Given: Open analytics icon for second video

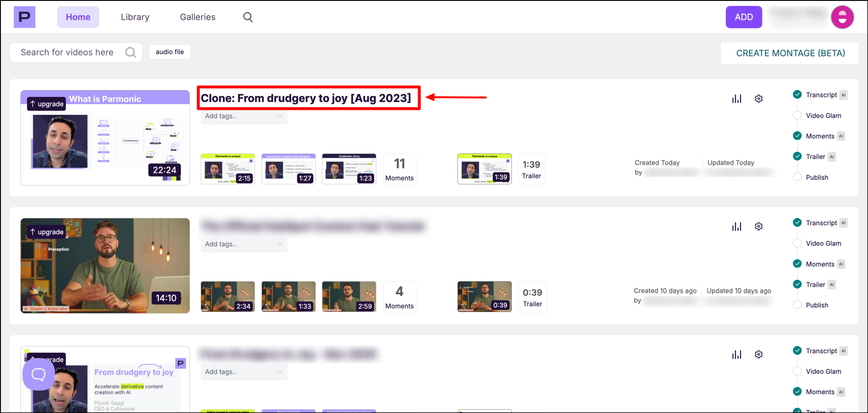Looking at the screenshot, I should click(737, 226).
